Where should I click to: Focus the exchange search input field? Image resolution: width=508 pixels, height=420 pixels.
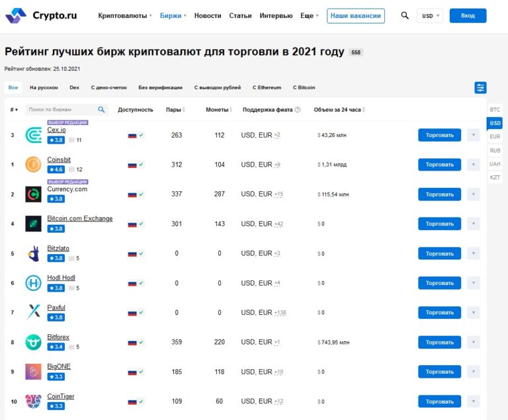(66, 110)
